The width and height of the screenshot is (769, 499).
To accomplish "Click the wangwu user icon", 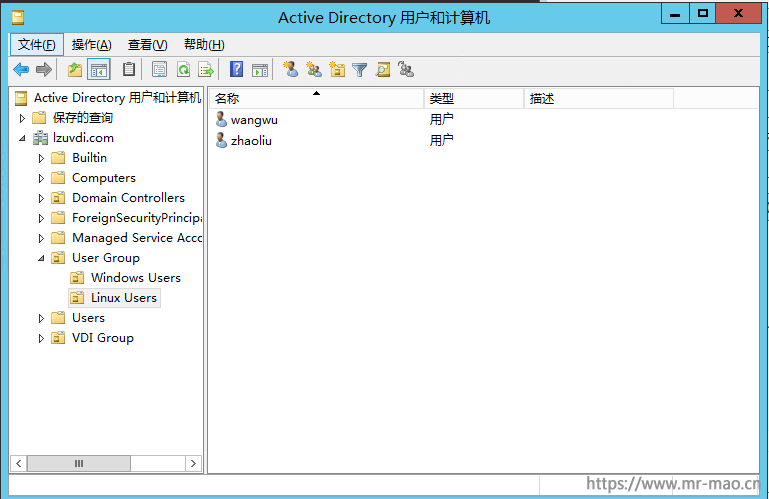I will (221, 119).
